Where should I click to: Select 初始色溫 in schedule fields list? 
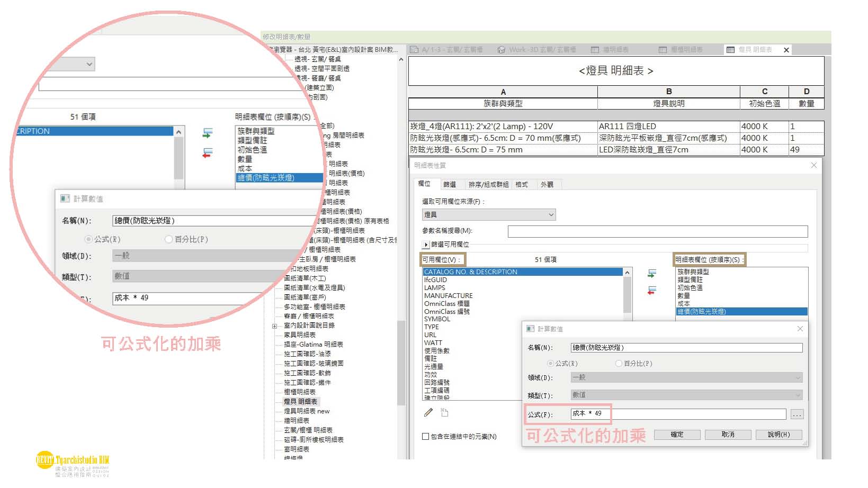coord(690,288)
